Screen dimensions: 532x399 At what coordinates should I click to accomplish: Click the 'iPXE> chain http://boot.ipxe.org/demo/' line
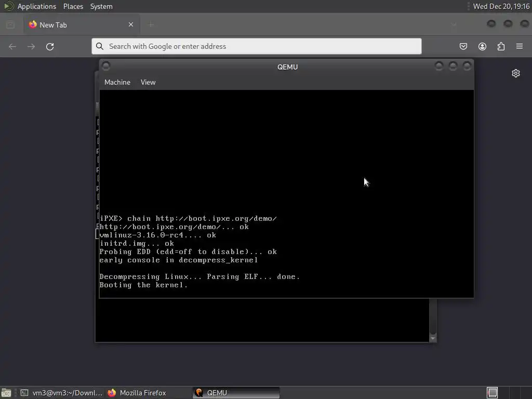pos(188,219)
